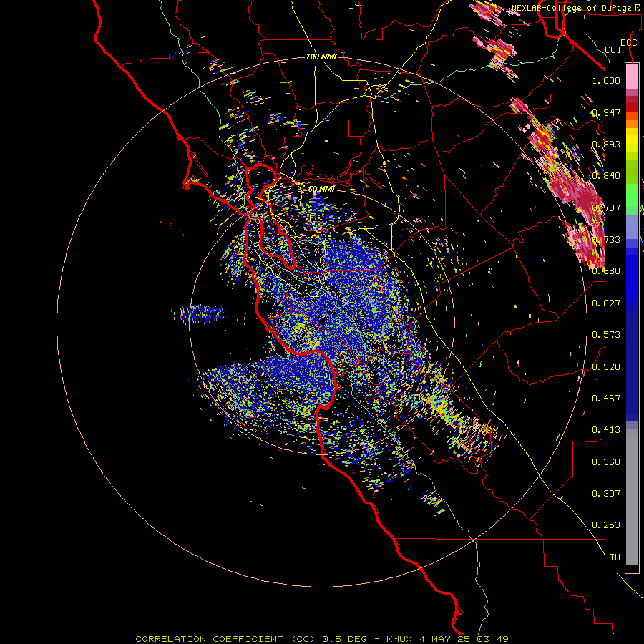Screen dimensions: 644x644
Task: Select the 0.520 color scale value
Action: pos(606,367)
